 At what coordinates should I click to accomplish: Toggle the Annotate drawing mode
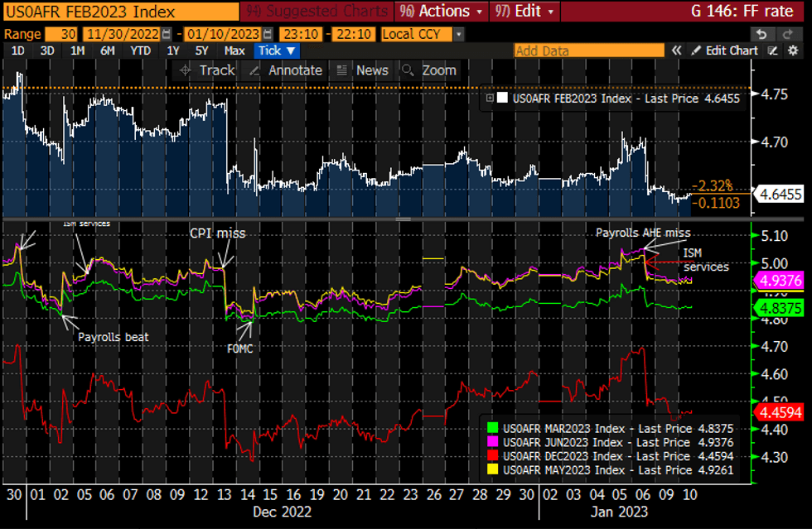click(254, 70)
